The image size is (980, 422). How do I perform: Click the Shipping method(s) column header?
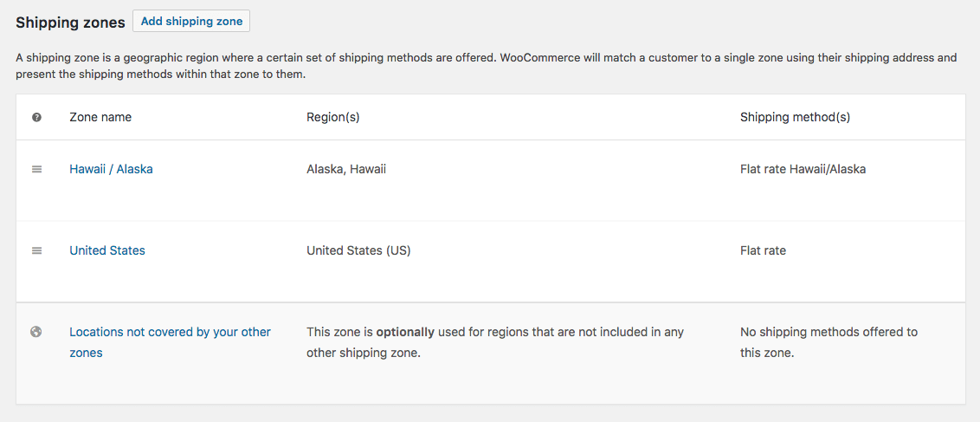pos(795,117)
